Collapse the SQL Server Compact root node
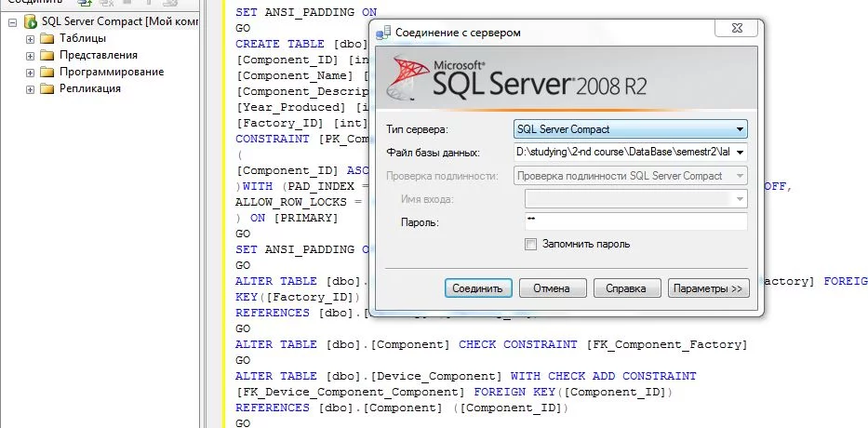Image resolution: width=868 pixels, height=428 pixels. tap(12, 21)
